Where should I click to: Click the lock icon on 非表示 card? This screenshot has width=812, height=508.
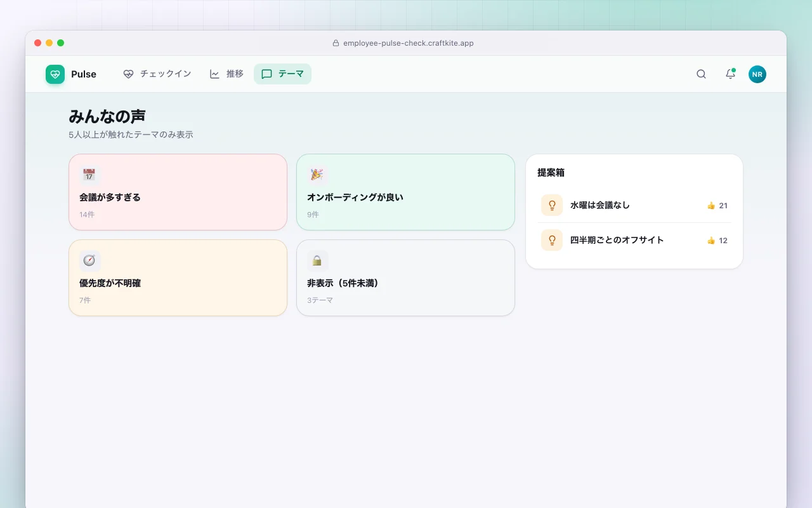(x=317, y=260)
